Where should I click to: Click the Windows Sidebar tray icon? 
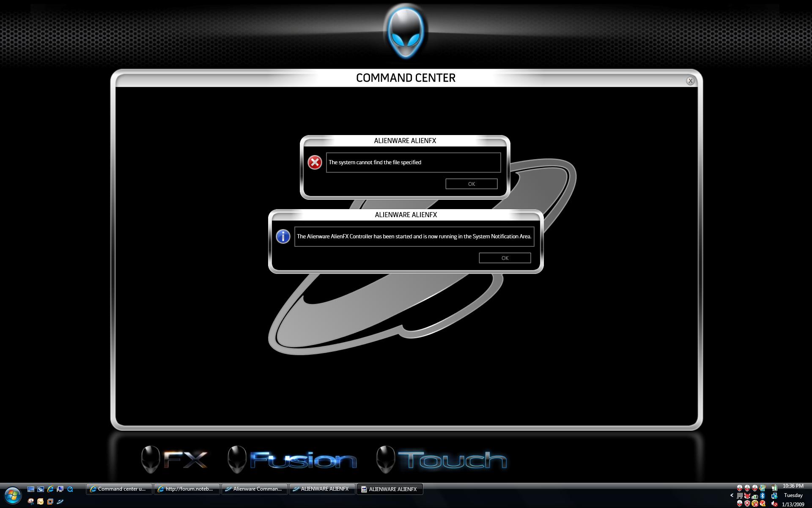(x=763, y=488)
